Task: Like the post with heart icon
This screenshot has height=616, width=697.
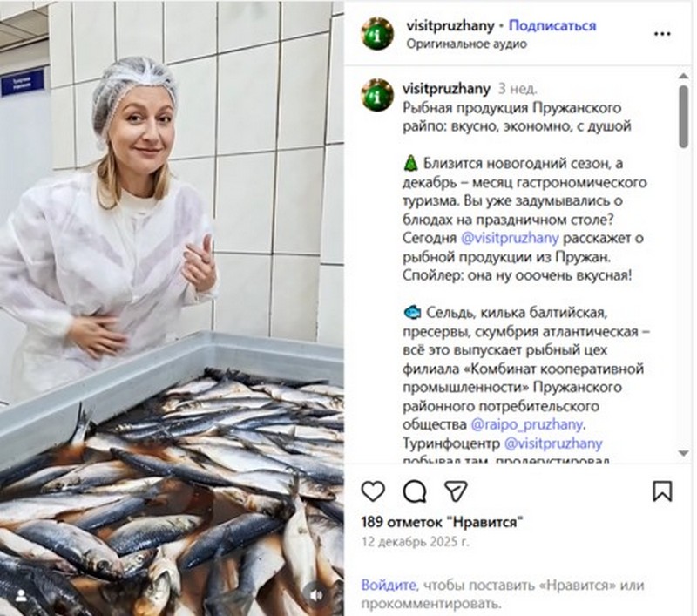Action: (x=373, y=491)
